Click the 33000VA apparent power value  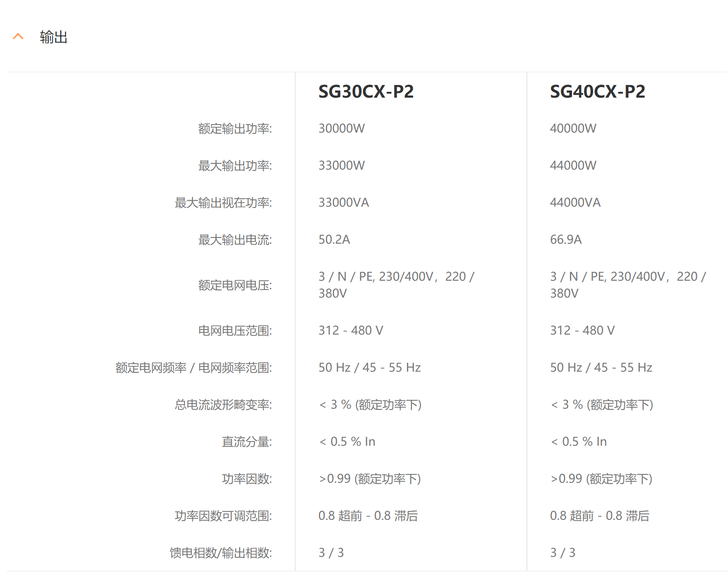pos(343,202)
